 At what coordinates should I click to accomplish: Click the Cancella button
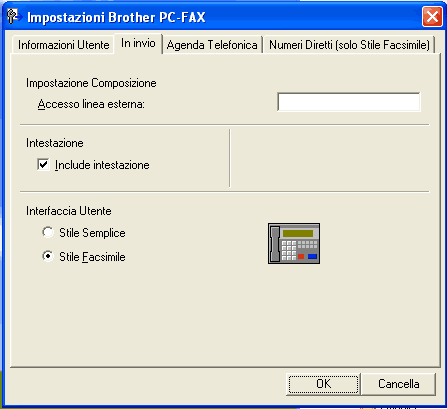(399, 384)
